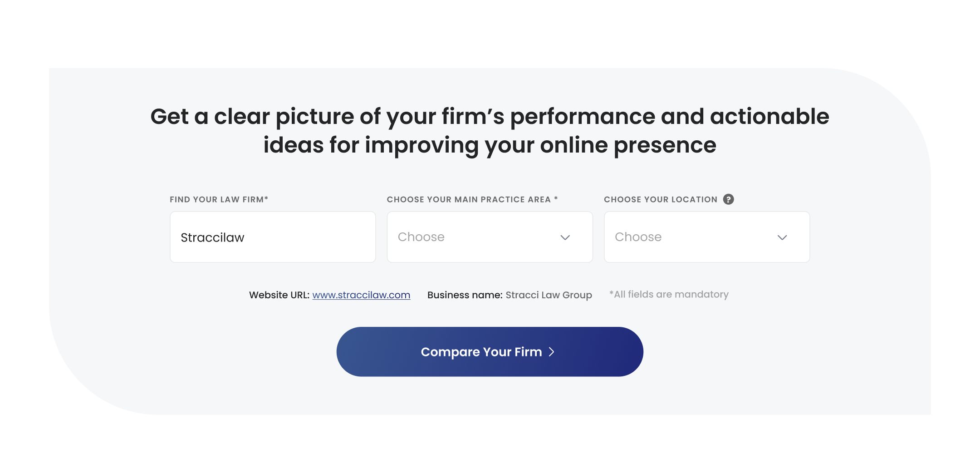This screenshot has height=459, width=980.
Task: Select the practice area 'Choose' placeholder text
Action: [421, 237]
